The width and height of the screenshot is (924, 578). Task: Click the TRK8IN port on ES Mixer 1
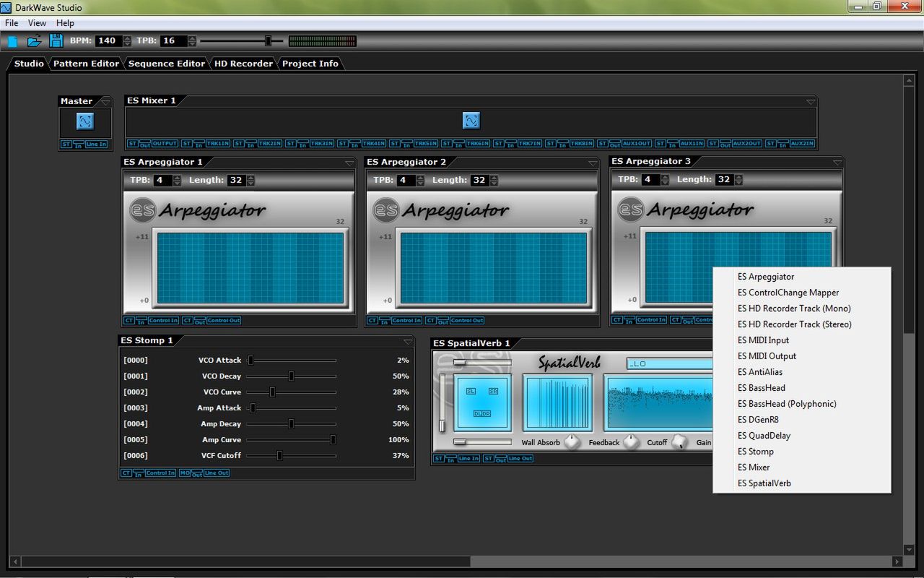point(582,144)
